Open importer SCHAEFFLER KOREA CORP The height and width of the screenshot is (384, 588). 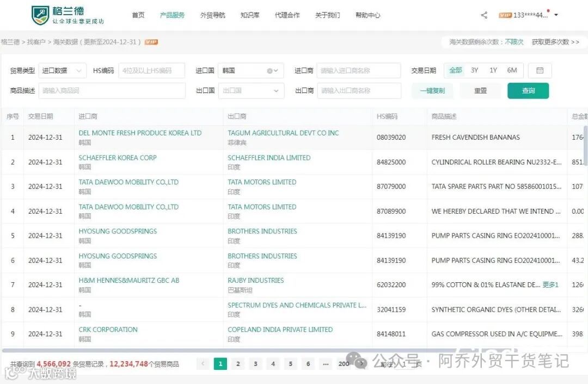[x=118, y=158]
